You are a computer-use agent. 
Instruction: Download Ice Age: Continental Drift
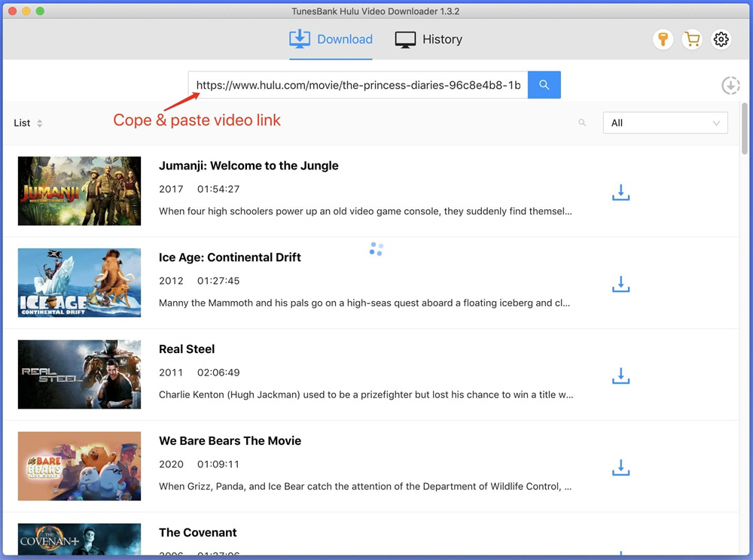620,284
